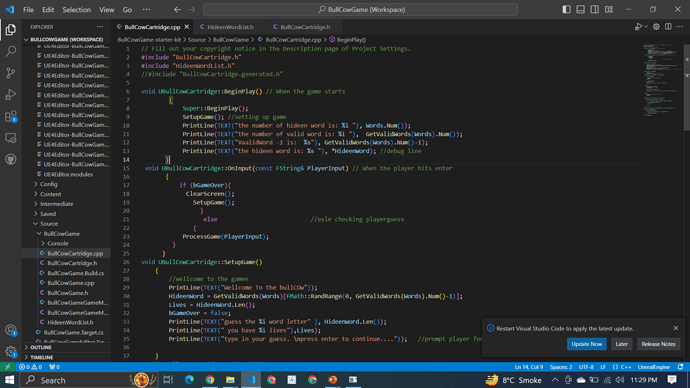Open the Edit menu
The image size is (690, 388).
(x=48, y=10)
